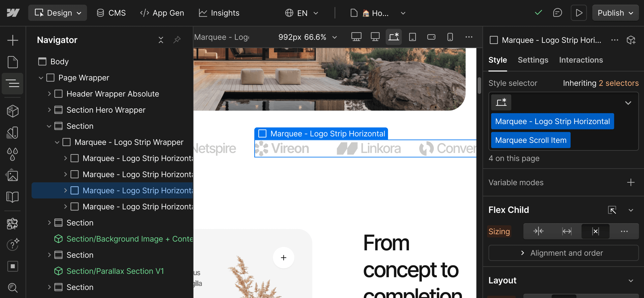Enter preview mode with the play icon
The image size is (644, 298).
(578, 13)
